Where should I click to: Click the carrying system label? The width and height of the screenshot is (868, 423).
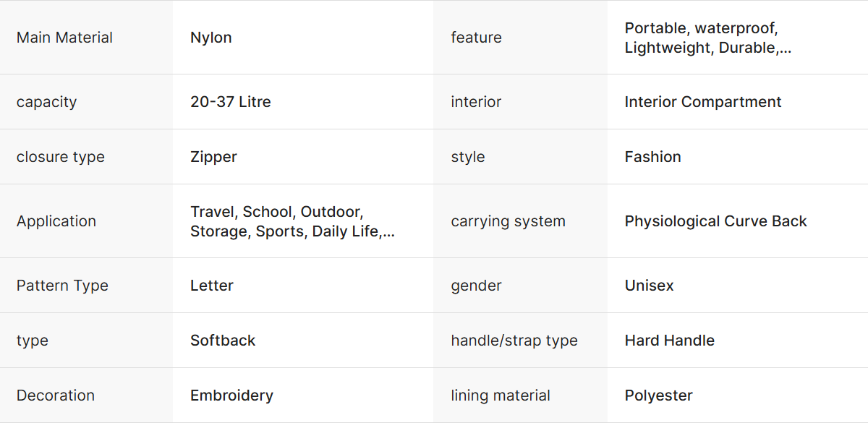[x=509, y=221]
